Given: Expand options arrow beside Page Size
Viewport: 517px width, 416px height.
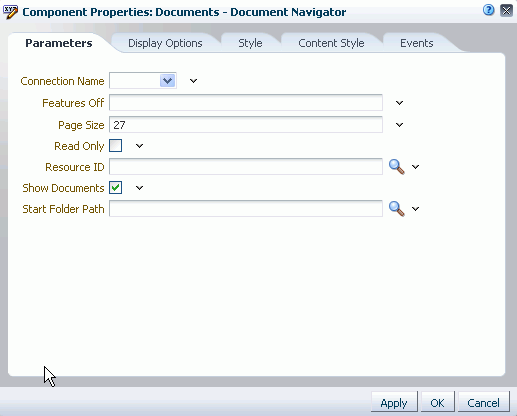Looking at the screenshot, I should pos(399,125).
